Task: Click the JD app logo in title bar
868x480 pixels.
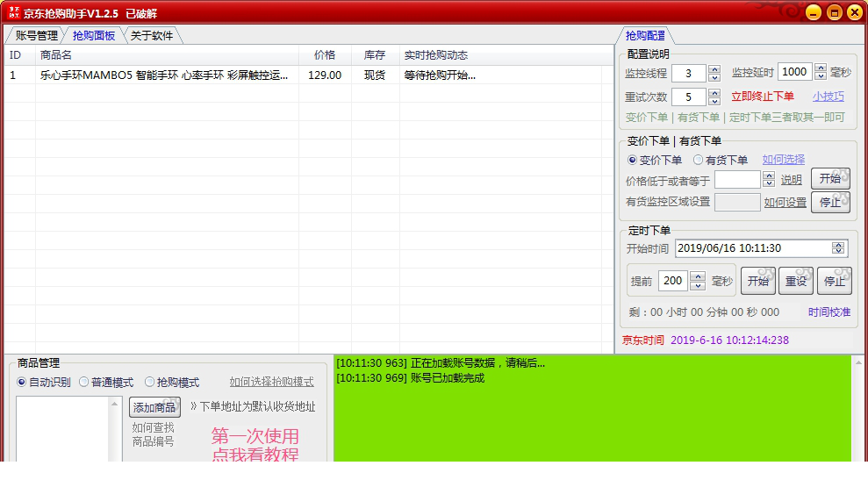Action: click(x=14, y=13)
